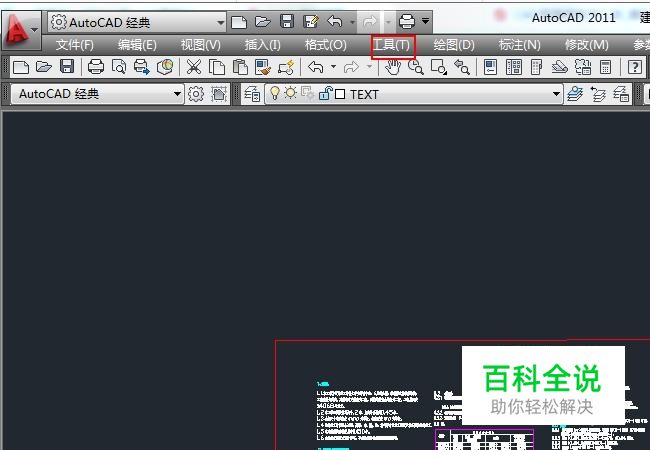Screen dimensions: 650x450
Task: Click the Cut scissors icon
Action: (194, 67)
